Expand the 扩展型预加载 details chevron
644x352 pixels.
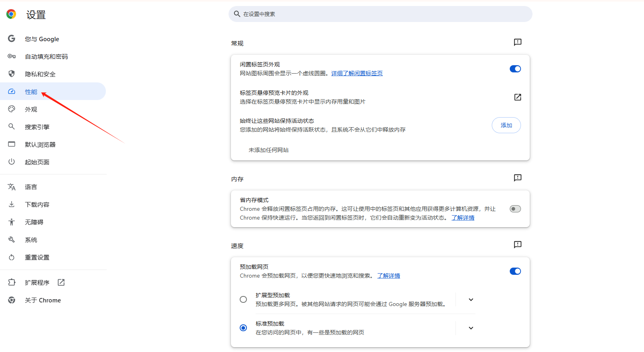point(471,300)
